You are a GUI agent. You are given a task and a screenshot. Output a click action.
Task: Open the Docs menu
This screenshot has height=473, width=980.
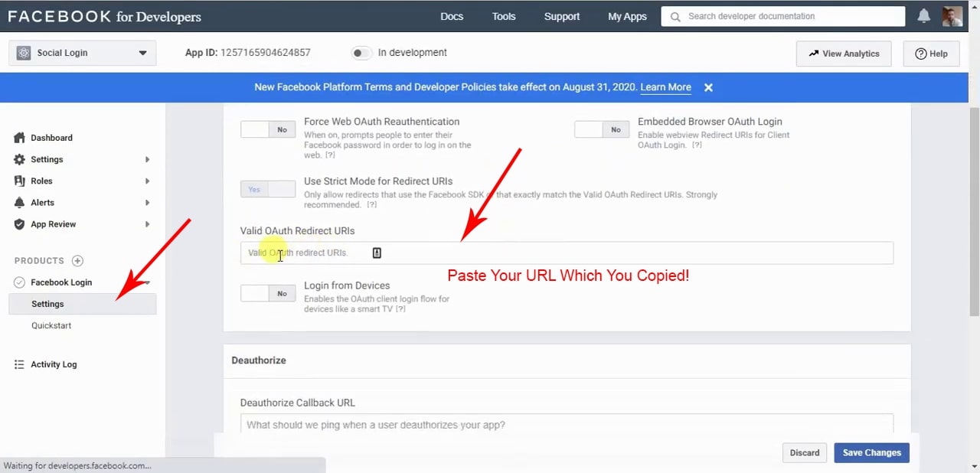(x=452, y=16)
